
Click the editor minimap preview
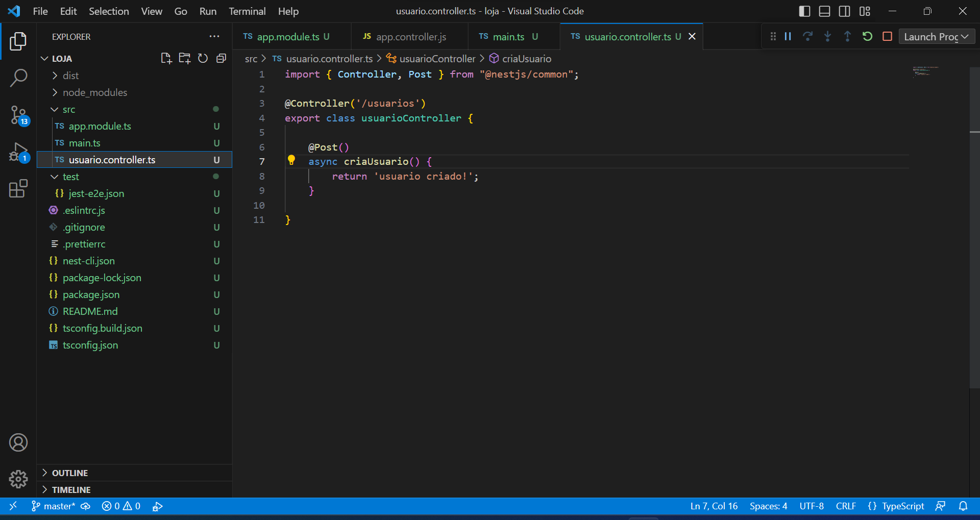click(926, 71)
